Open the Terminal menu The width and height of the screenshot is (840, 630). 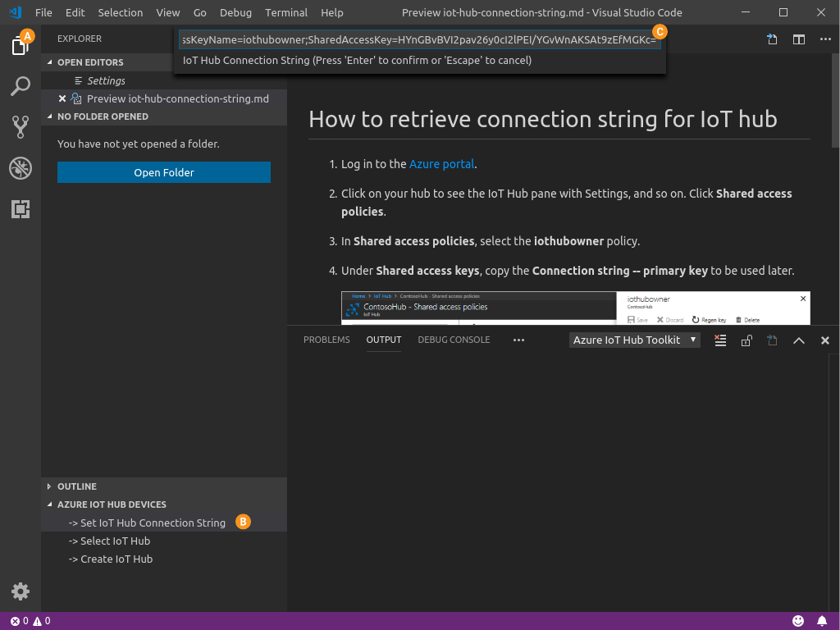point(285,12)
